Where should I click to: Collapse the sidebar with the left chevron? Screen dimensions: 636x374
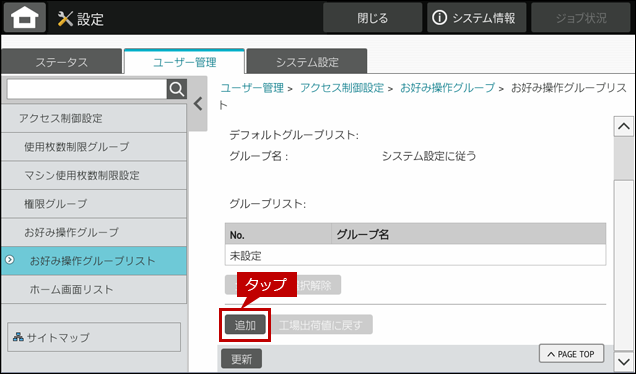click(x=198, y=104)
